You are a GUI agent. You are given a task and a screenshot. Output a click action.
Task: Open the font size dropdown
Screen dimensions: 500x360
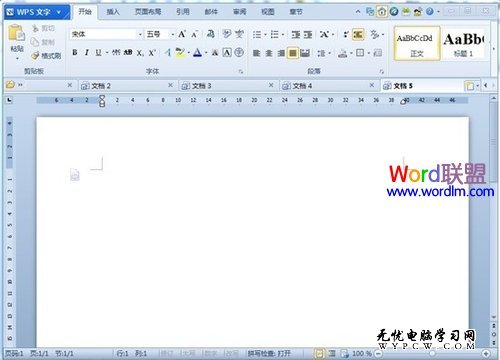tap(173, 34)
